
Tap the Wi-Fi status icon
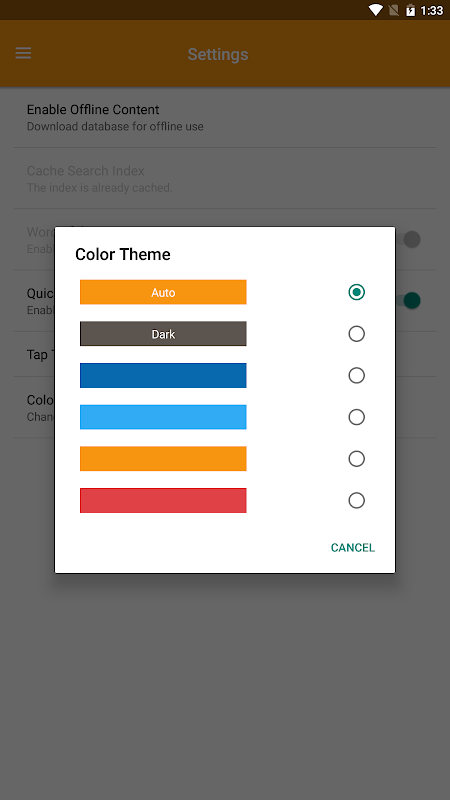pyautogui.click(x=376, y=10)
